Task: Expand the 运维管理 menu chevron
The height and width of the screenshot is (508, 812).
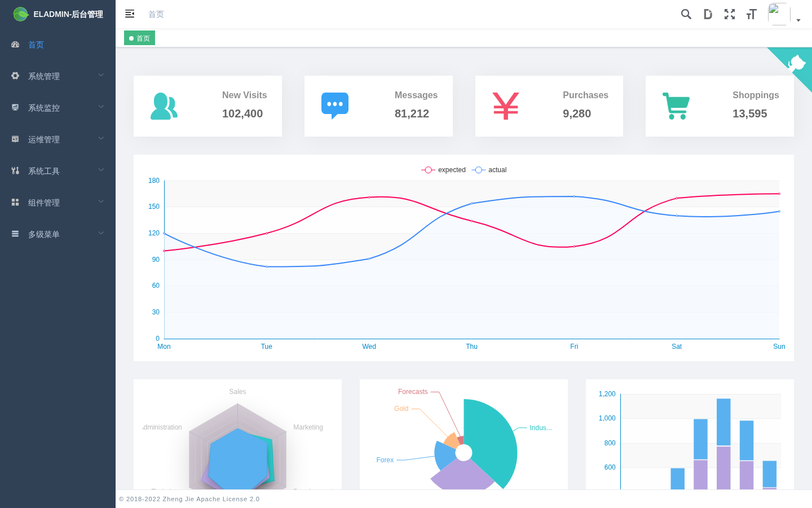Action: (x=101, y=138)
